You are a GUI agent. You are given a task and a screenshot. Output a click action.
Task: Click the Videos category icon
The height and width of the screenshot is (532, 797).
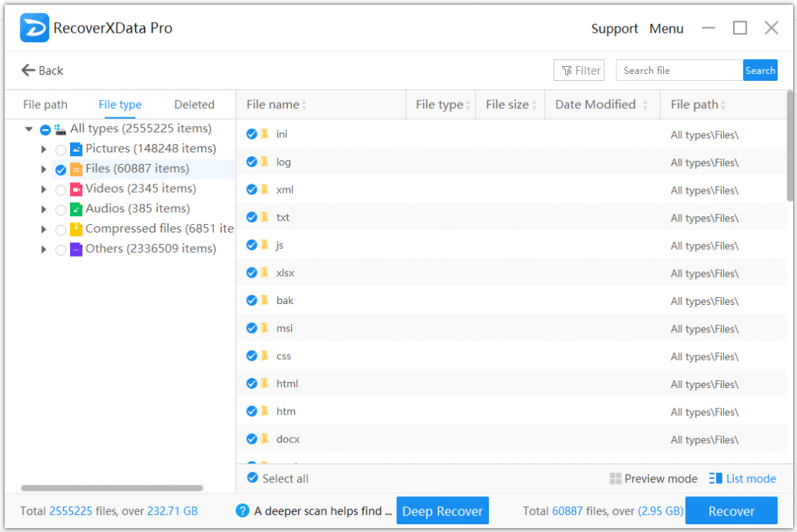pyautogui.click(x=76, y=189)
